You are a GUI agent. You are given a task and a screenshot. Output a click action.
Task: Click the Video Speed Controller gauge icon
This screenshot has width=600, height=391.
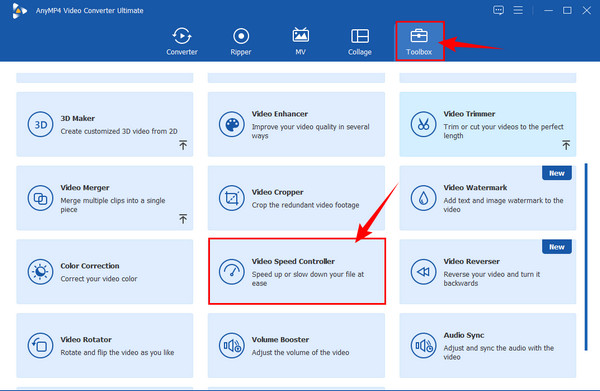232,272
